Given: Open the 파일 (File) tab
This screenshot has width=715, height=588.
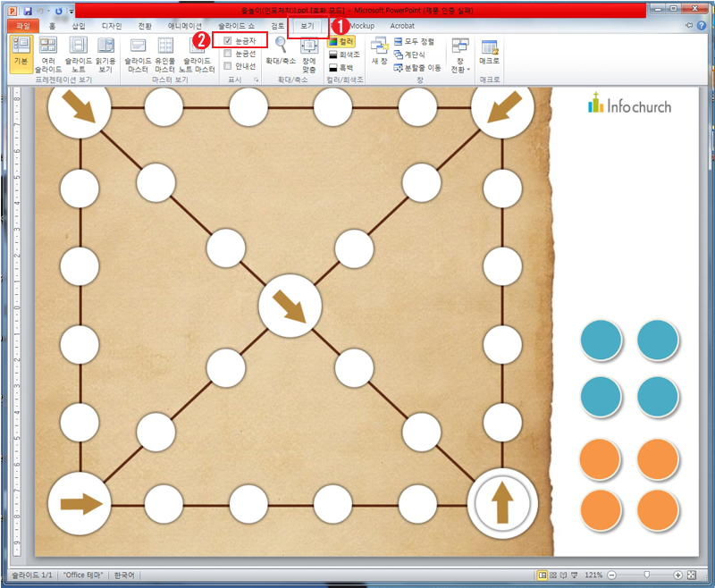Looking at the screenshot, I should pyautogui.click(x=22, y=26).
